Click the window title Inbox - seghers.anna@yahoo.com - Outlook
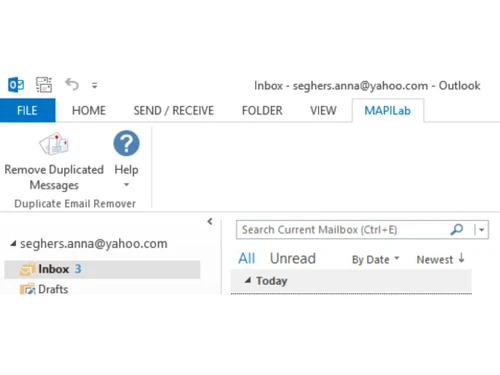Viewport: 500px width, 375px height. pos(367,86)
